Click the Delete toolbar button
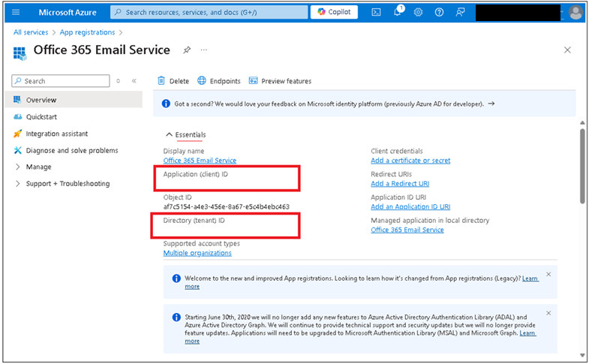The image size is (589, 364). pyautogui.click(x=173, y=81)
